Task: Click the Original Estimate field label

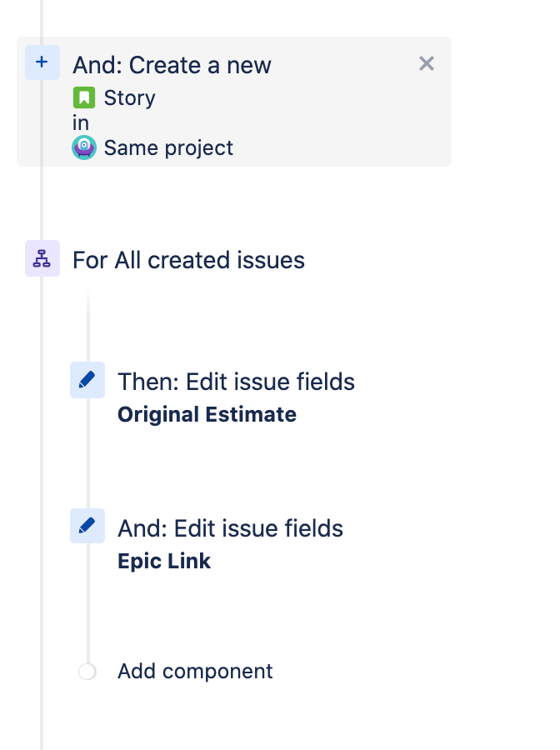Action: 207,415
